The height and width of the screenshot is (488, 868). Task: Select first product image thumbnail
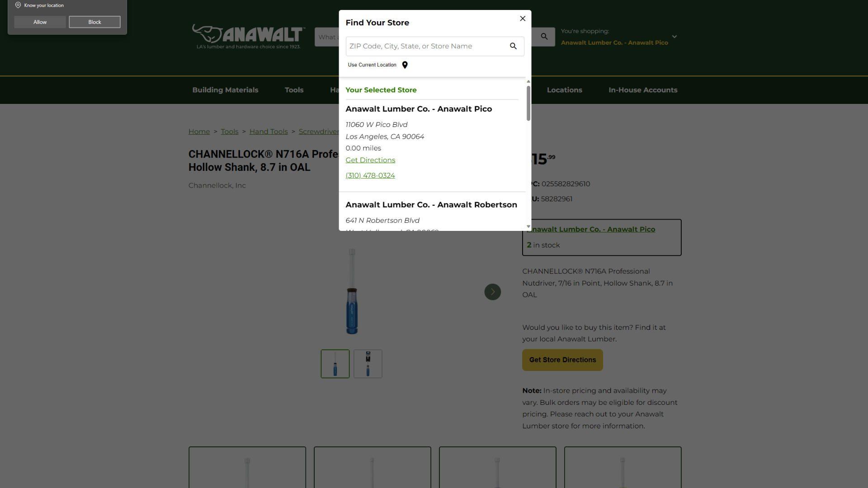pos(335,363)
